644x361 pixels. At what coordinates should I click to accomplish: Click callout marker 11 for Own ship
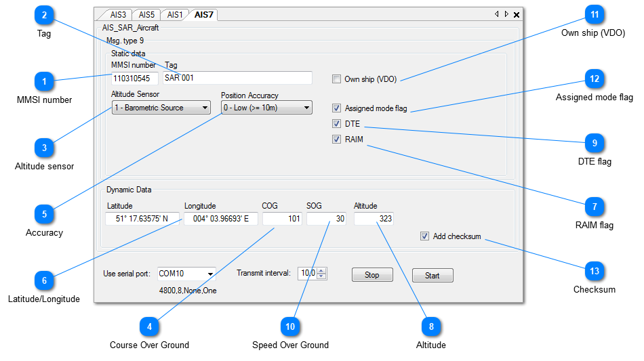595,14
